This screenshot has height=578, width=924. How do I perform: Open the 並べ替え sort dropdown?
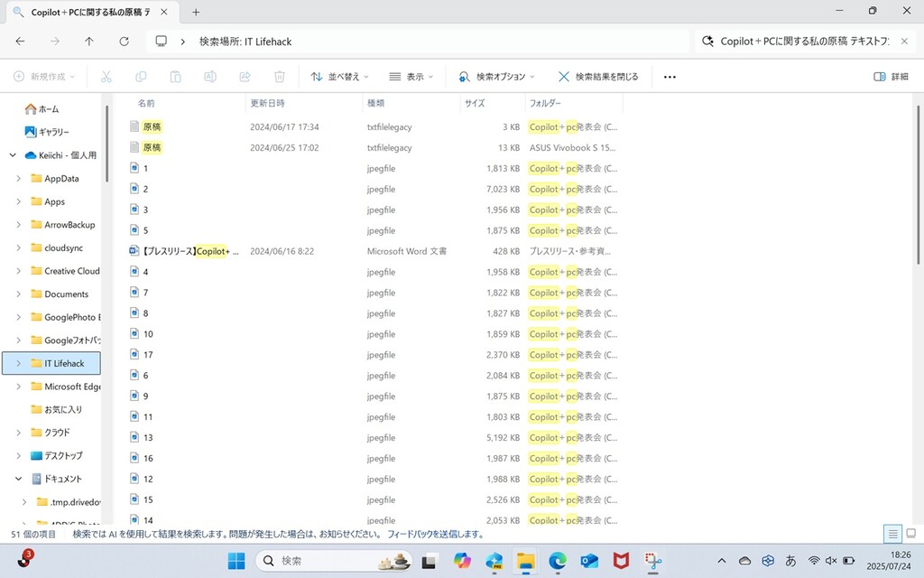(x=339, y=77)
